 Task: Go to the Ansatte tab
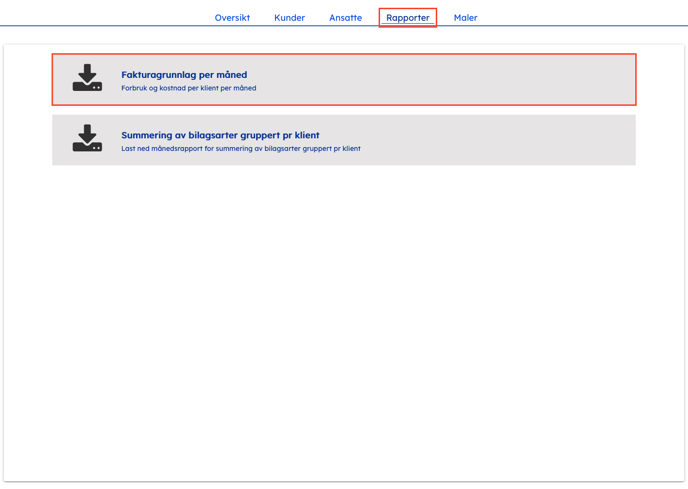345,18
